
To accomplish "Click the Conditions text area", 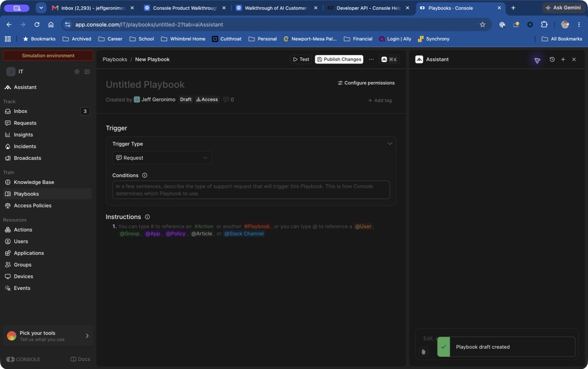I will (251, 190).
